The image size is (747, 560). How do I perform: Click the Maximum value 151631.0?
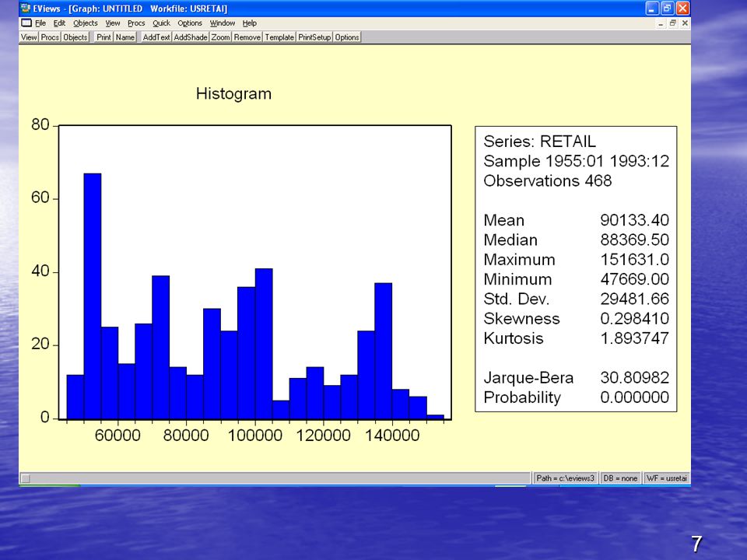coord(635,260)
